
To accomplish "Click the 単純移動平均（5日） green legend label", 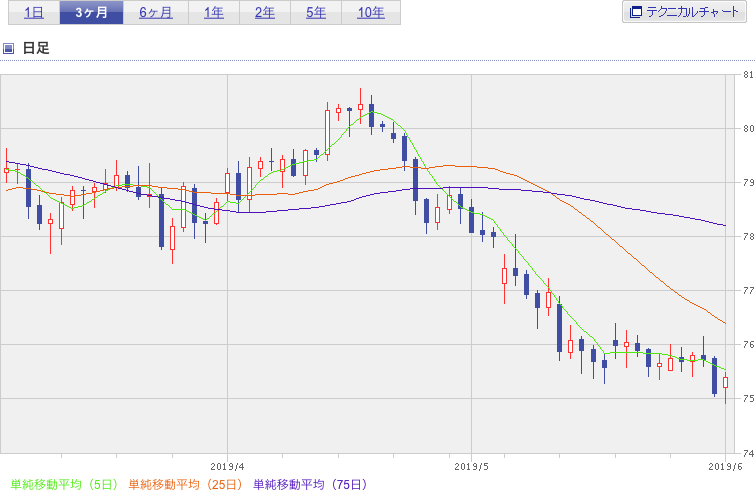I will coord(64,484).
